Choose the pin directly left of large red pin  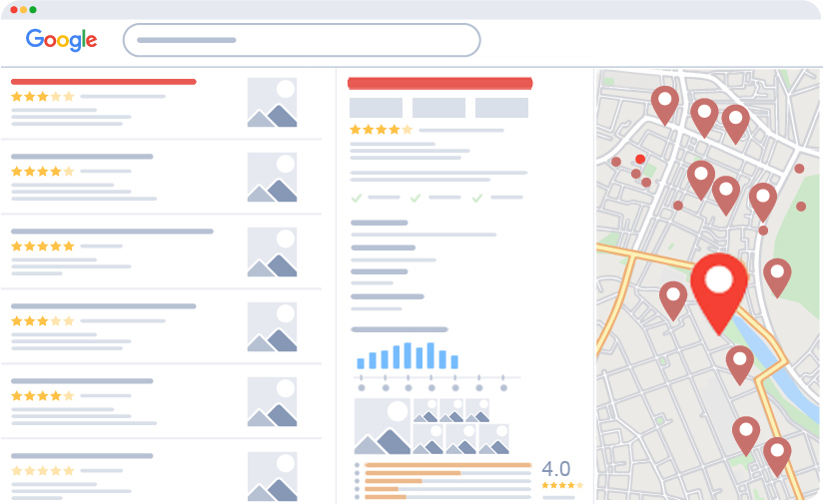673,301
